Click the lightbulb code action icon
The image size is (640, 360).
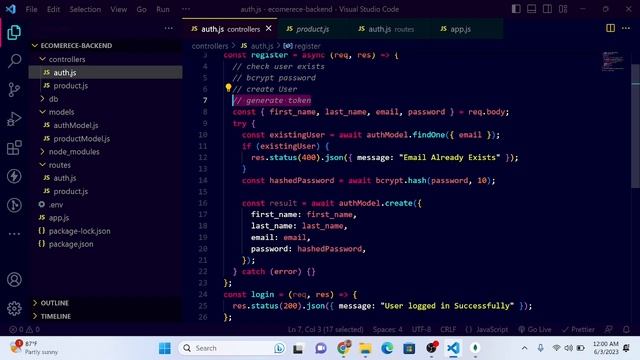228,87
